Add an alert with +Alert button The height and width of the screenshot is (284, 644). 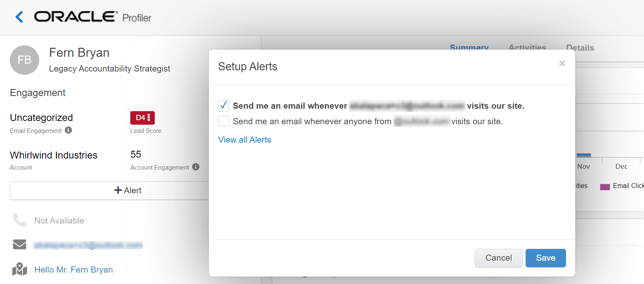pos(127,190)
